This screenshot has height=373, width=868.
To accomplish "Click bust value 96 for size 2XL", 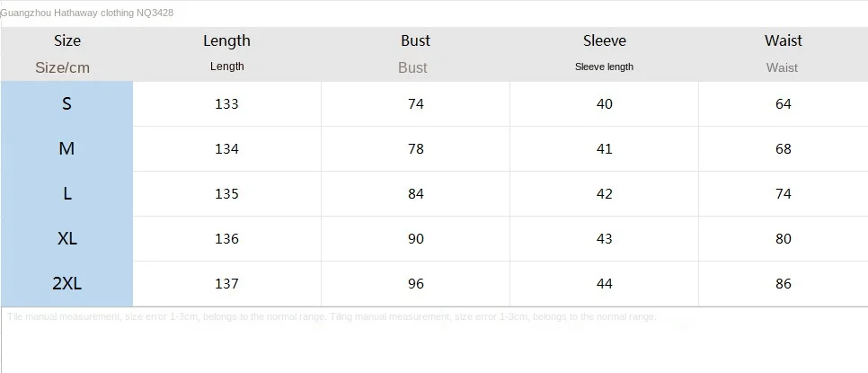I will (x=416, y=283).
